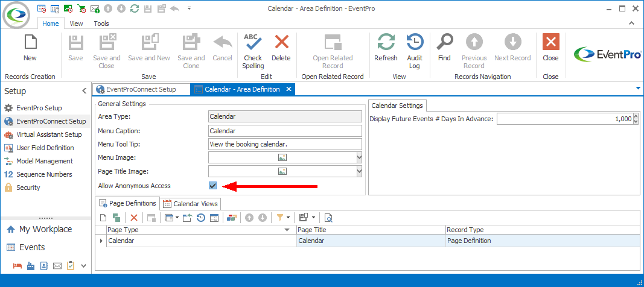The width and height of the screenshot is (644, 287).
Task: Add new page definition in grid toolbar
Action: coord(103,218)
